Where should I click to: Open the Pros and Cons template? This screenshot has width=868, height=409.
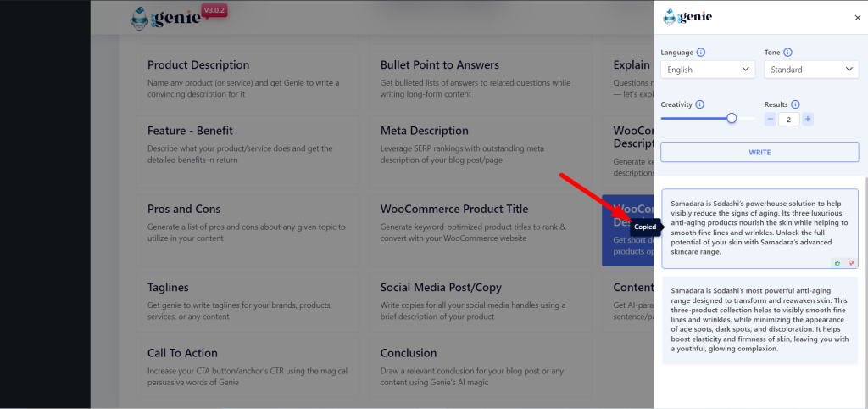(x=248, y=230)
